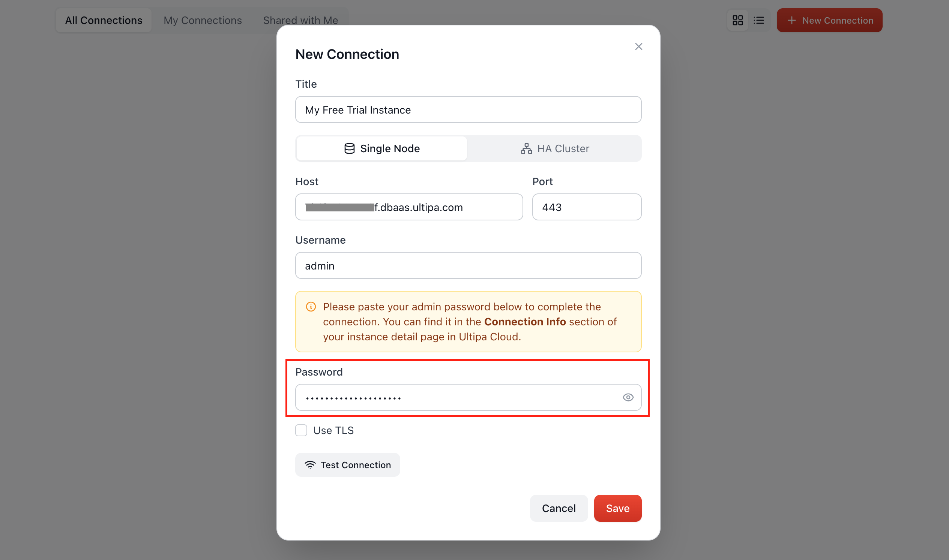Image resolution: width=949 pixels, height=560 pixels.
Task: Cancel the new connection dialog
Action: pos(559,508)
